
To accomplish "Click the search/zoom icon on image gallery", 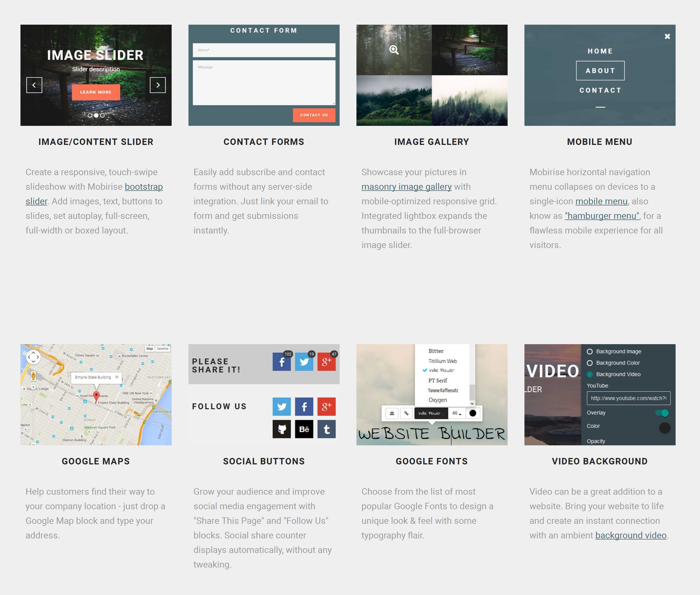I will (x=394, y=49).
